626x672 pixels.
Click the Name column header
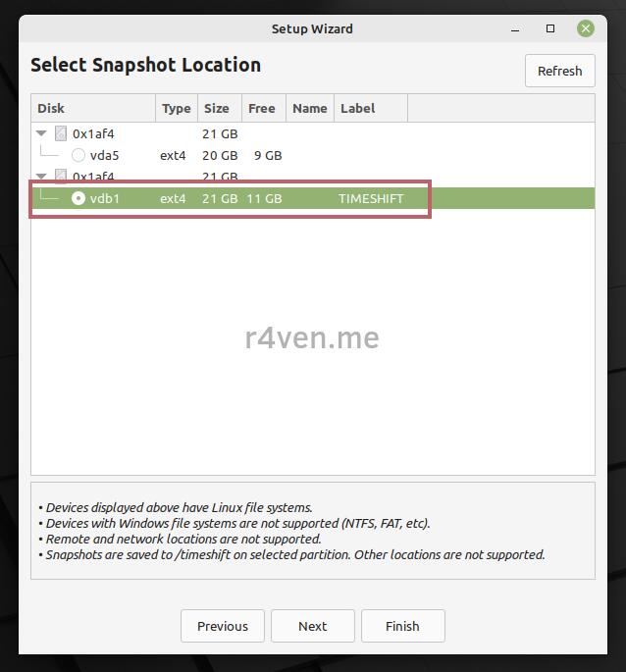tap(309, 108)
